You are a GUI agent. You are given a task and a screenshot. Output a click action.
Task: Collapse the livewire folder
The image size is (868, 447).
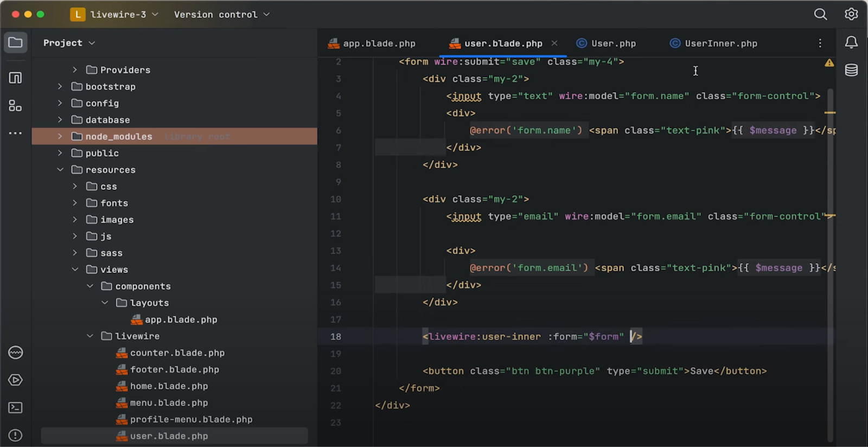tap(90, 336)
